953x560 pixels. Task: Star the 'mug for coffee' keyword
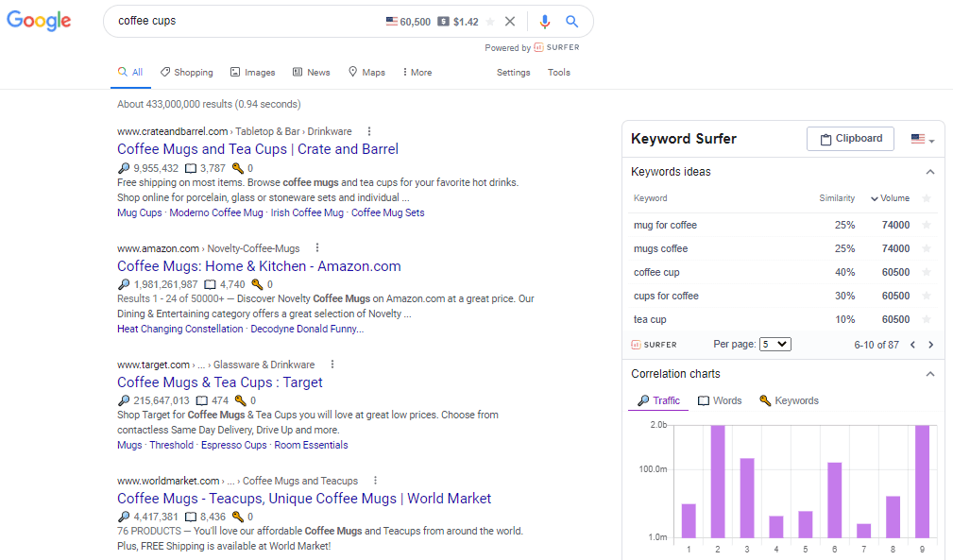(927, 225)
